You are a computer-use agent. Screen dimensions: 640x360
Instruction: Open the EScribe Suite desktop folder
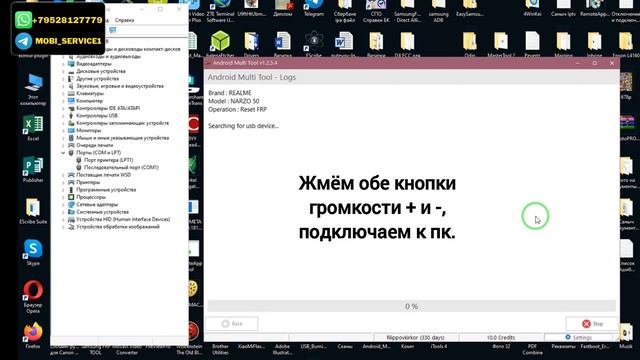click(x=33, y=210)
